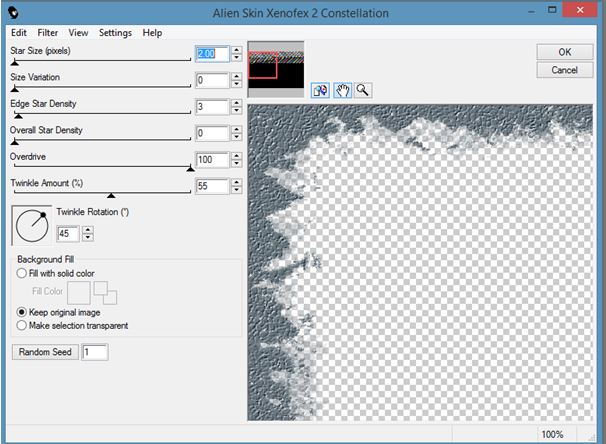Select Fill with solid color option
606x444 pixels.
coord(56,273)
